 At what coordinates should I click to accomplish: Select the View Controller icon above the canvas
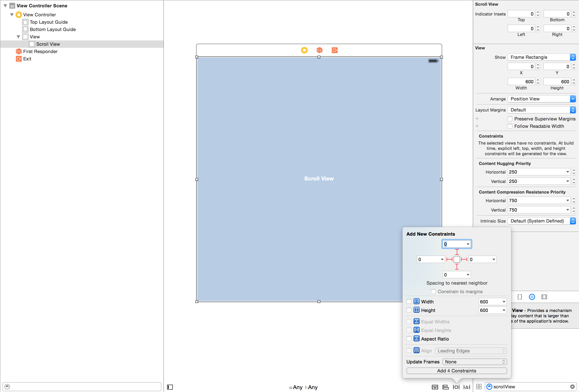[x=304, y=50]
